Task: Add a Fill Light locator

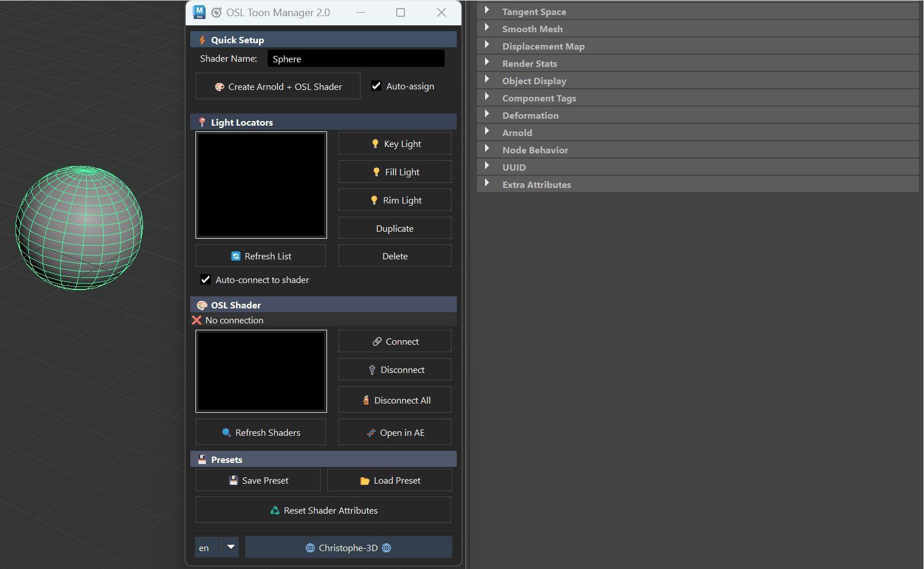Action: pyautogui.click(x=395, y=172)
